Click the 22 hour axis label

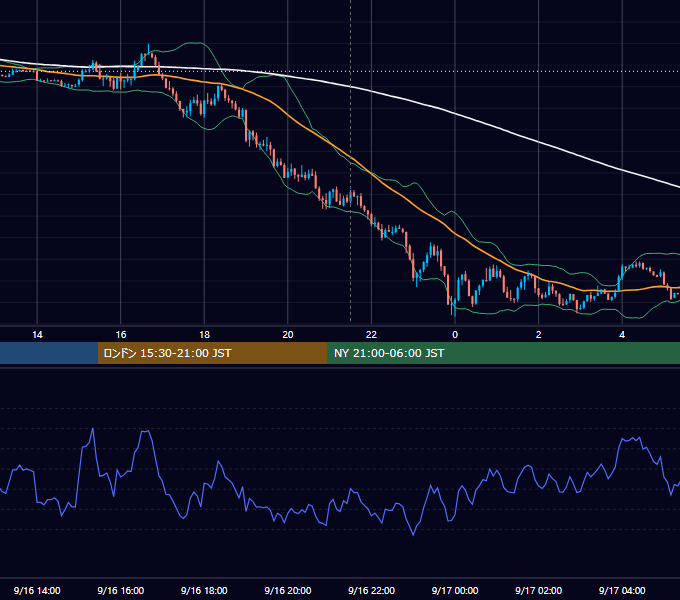[x=371, y=335]
